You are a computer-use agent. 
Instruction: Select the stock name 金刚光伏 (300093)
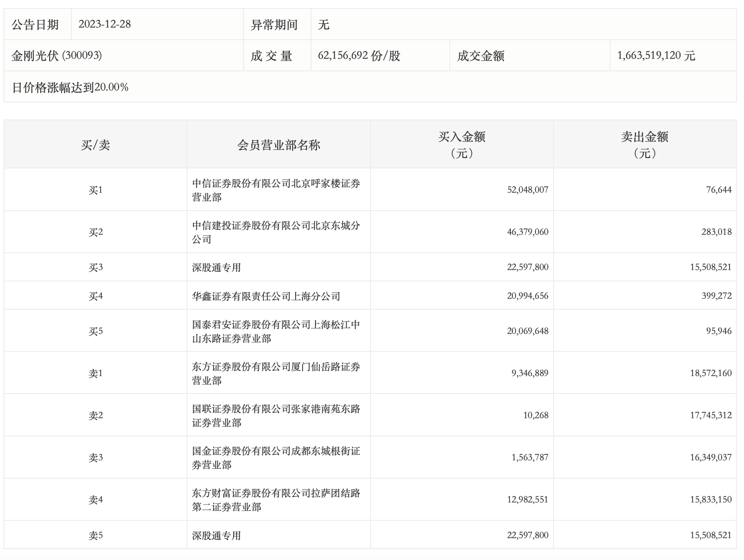click(x=57, y=56)
